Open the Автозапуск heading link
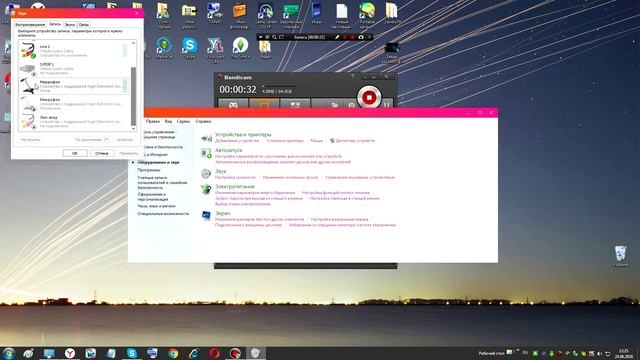This screenshot has width=640, height=360. tap(229, 150)
